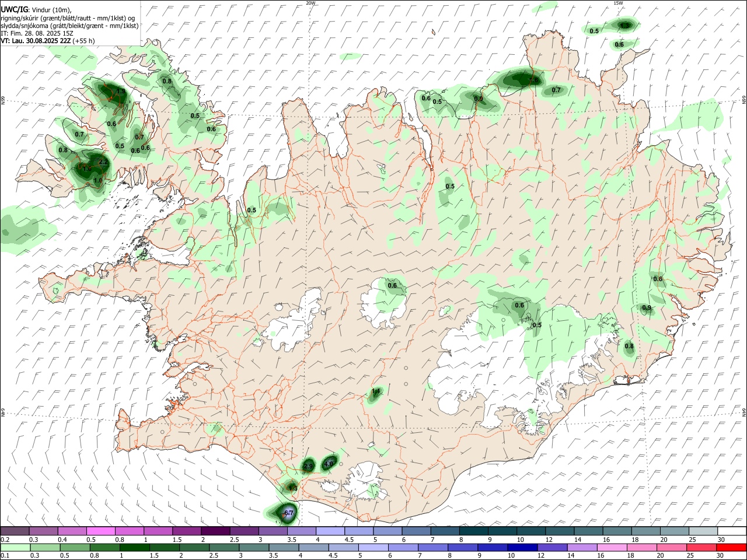Click the 0.2 label under the purple legend
The width and height of the screenshot is (747, 560).
[4, 540]
